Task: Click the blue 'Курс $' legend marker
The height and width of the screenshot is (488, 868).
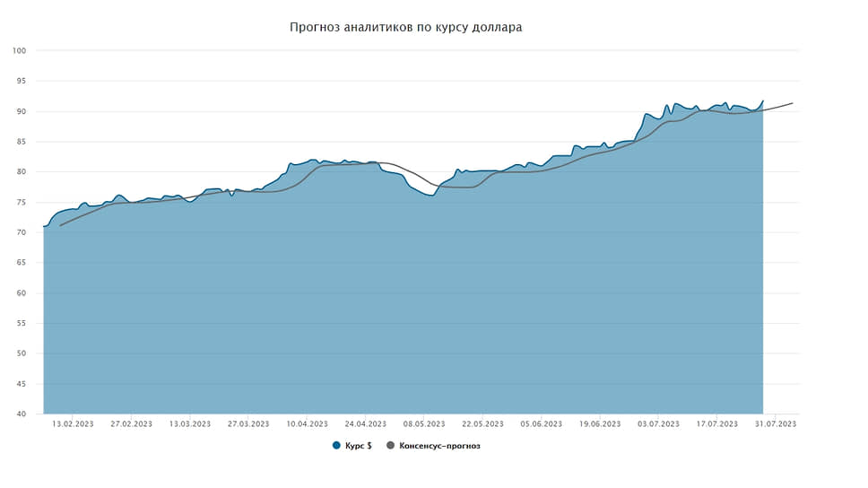Action: [x=336, y=445]
